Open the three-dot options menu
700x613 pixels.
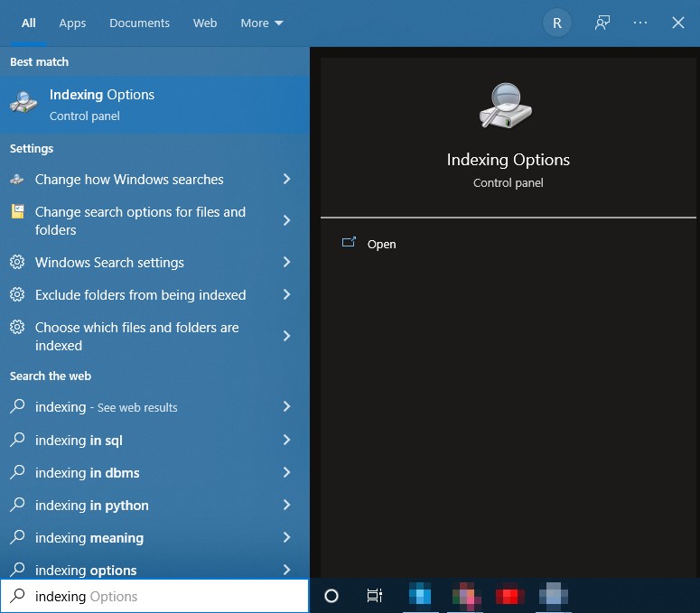pos(640,23)
